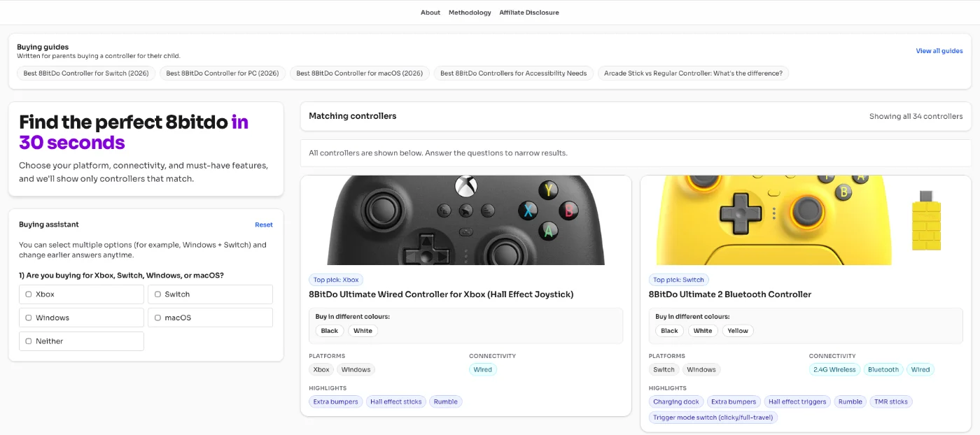This screenshot has height=435, width=980.
Task: Click the Matching controllers heading
Action: coord(353,116)
